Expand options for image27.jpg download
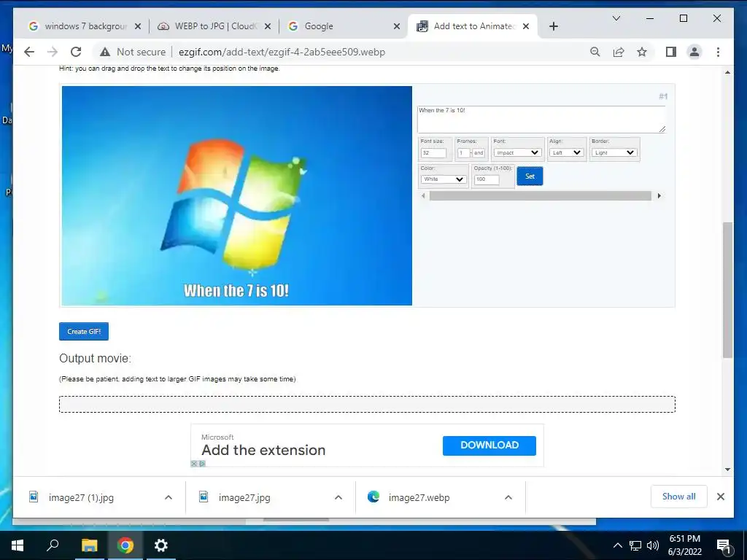747x560 pixels. click(x=338, y=497)
